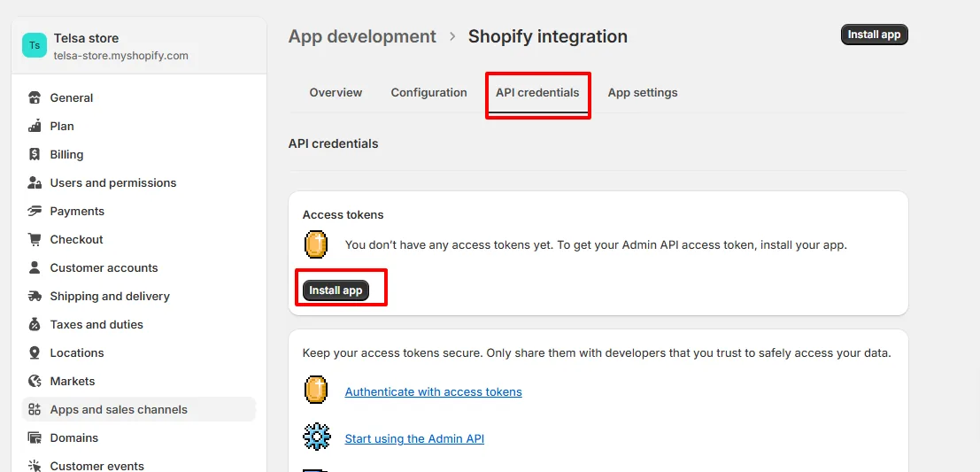Viewport: 980px width, 472px height.
Task: Click the Apps and sales channels icon
Action: (35, 409)
